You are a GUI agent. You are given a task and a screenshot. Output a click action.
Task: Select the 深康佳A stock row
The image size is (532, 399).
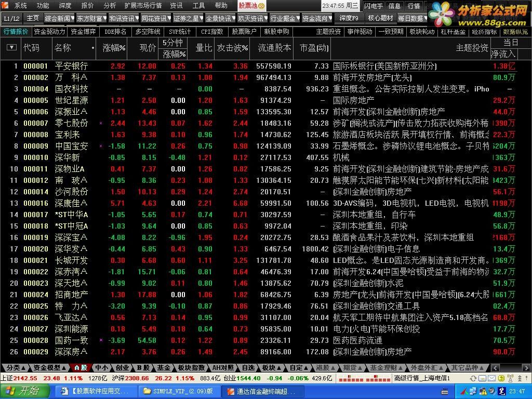point(258,203)
